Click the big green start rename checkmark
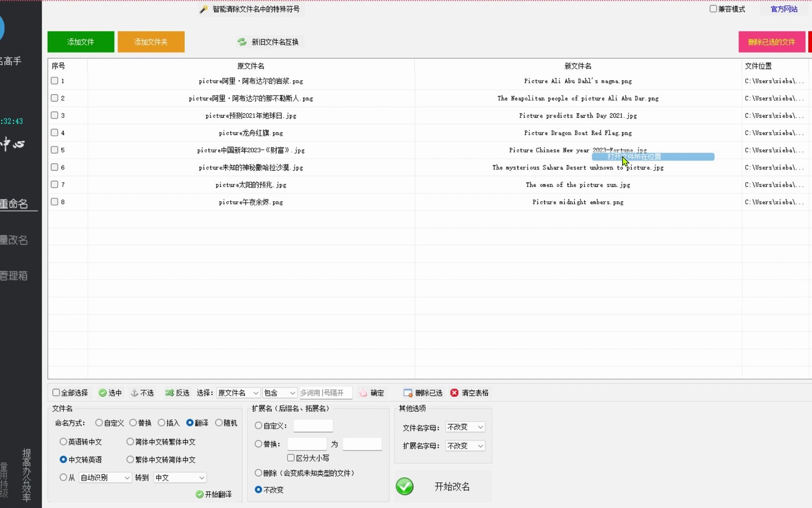812x508 pixels. pyautogui.click(x=405, y=486)
